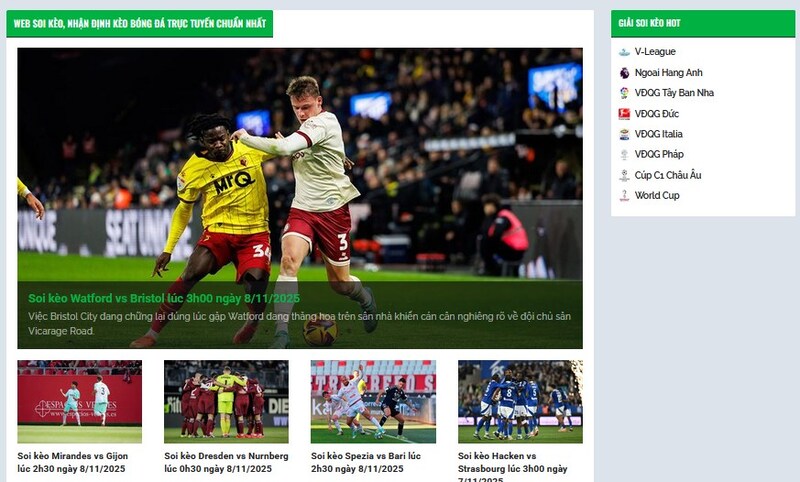
Task: Click the V-League logo icon
Action: 624,52
